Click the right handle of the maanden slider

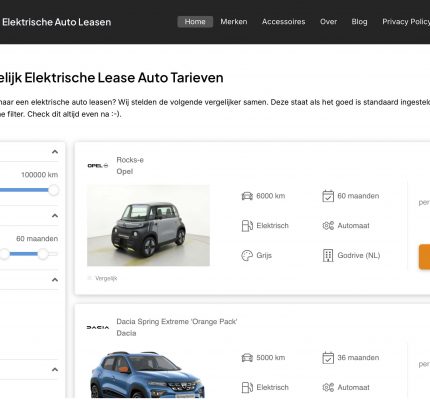coord(43,254)
